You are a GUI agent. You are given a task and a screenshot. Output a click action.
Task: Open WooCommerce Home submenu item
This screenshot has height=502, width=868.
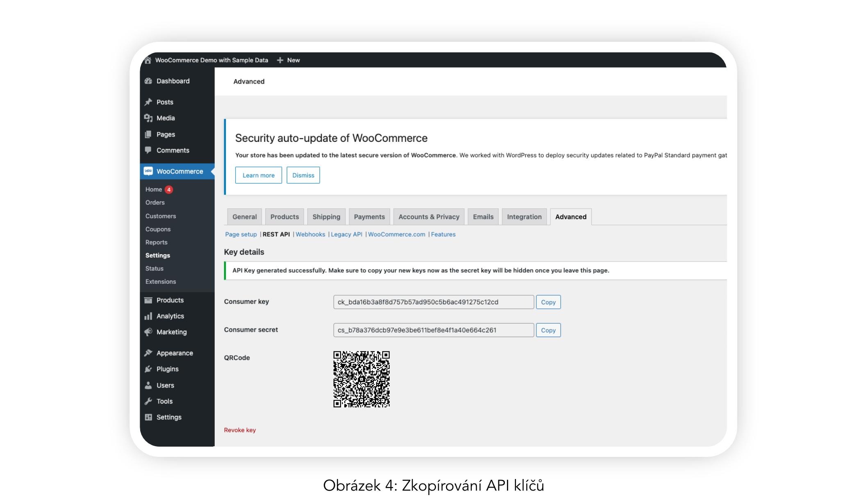pos(154,189)
